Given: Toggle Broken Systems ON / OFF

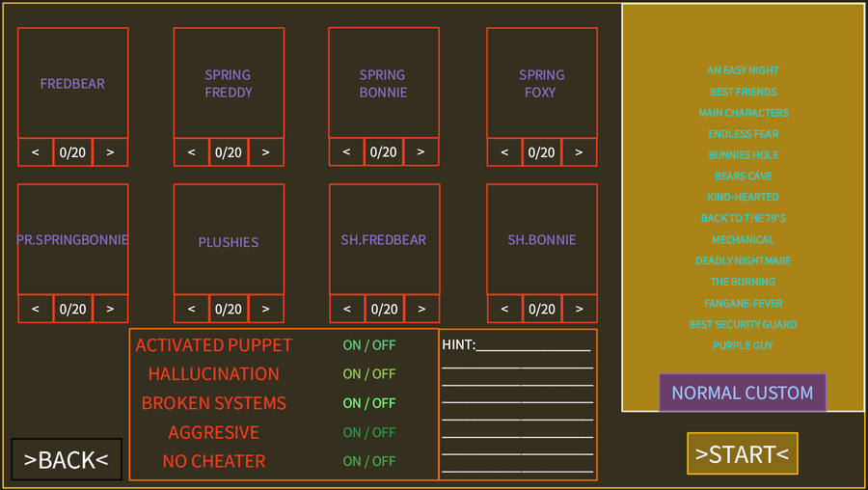Looking at the screenshot, I should (x=369, y=403).
